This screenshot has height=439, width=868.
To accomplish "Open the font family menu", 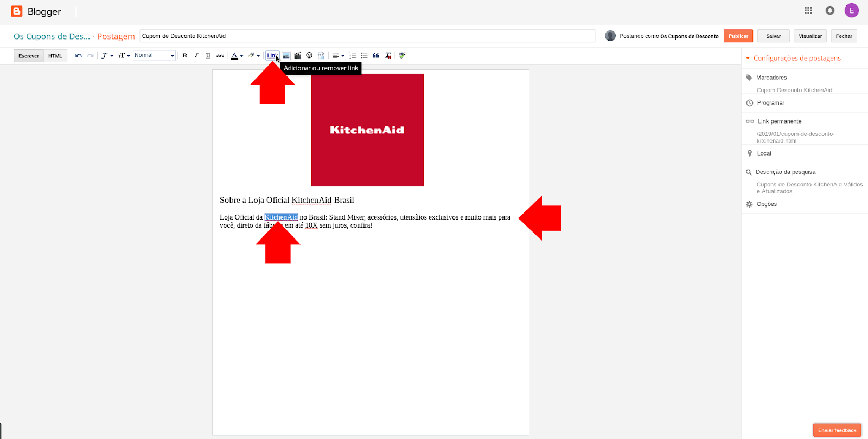I will point(107,55).
